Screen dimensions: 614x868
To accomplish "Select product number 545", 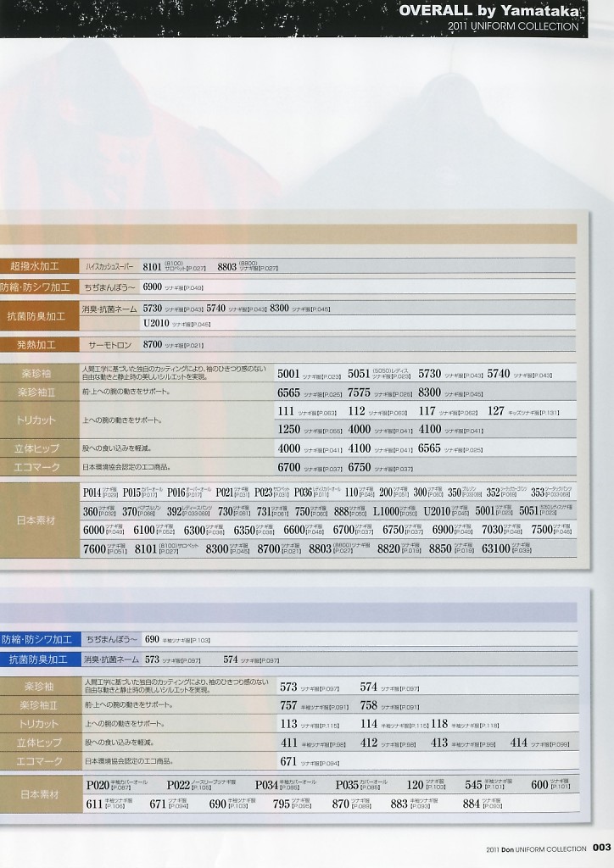I will [473, 785].
